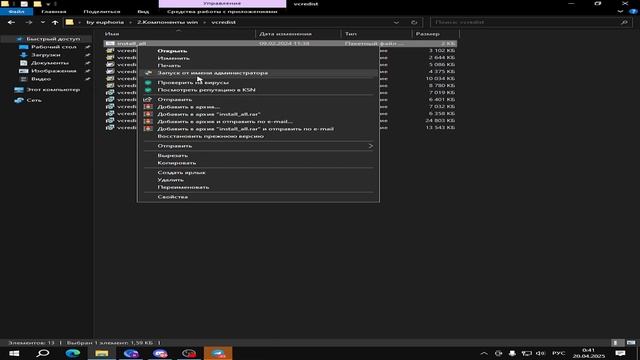Image resolution: width=640 pixels, height=360 pixels.
Task: Open Видео in navigation pane
Action: (x=41, y=79)
